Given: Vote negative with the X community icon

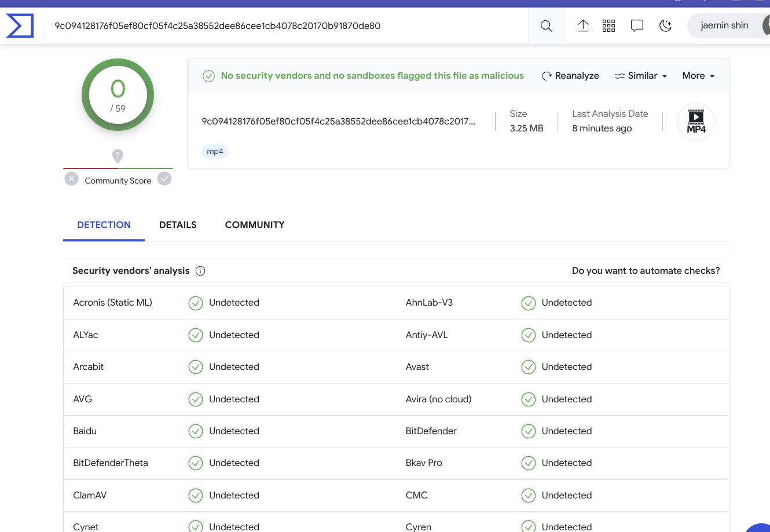Looking at the screenshot, I should pos(71,179).
